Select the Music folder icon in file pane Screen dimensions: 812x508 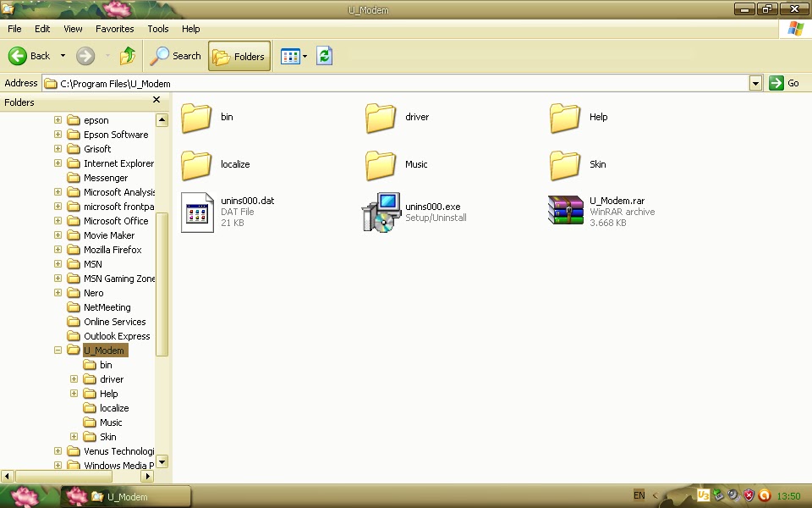point(381,165)
